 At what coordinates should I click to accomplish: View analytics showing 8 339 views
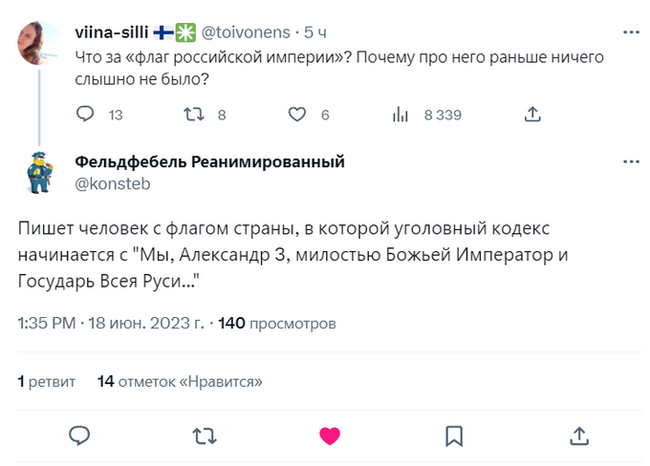click(x=401, y=115)
